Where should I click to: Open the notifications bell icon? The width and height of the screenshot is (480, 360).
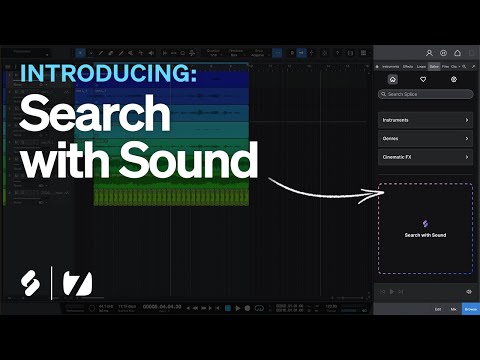coord(457,53)
